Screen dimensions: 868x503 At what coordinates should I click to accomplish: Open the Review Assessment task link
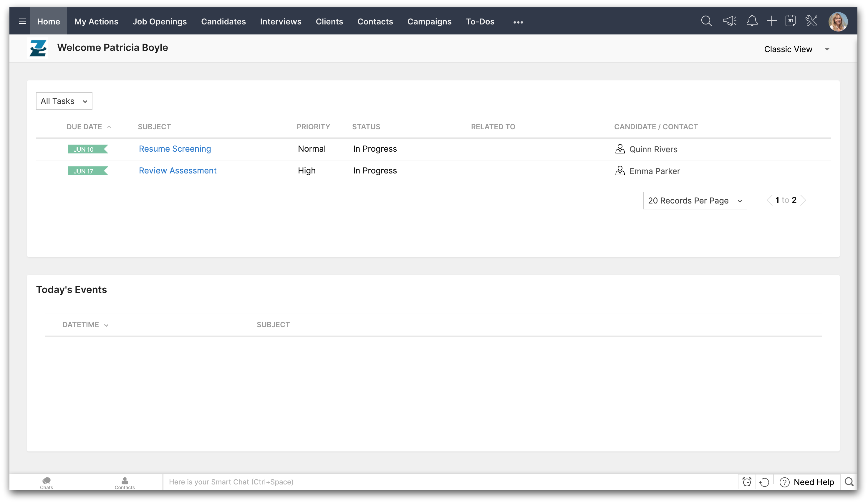pos(177,171)
